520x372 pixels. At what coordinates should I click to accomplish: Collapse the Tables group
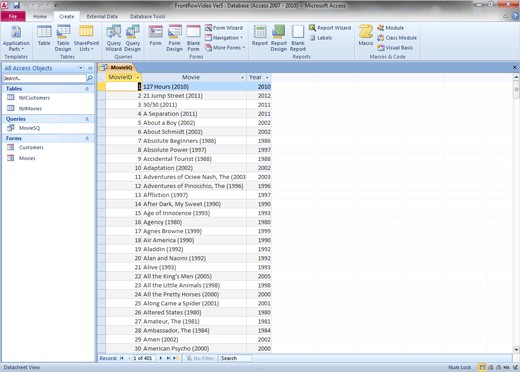(x=87, y=89)
